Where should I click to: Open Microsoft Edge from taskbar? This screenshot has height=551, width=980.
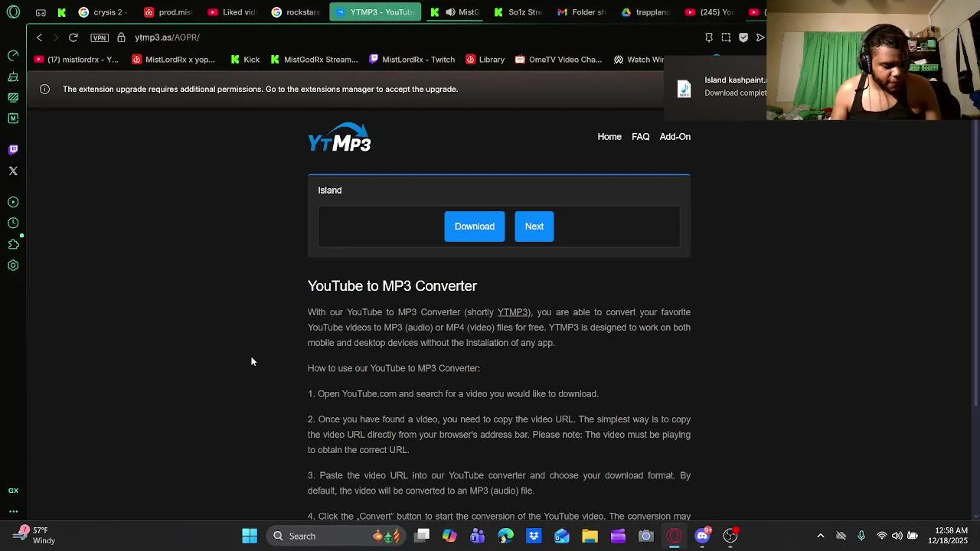tap(505, 536)
